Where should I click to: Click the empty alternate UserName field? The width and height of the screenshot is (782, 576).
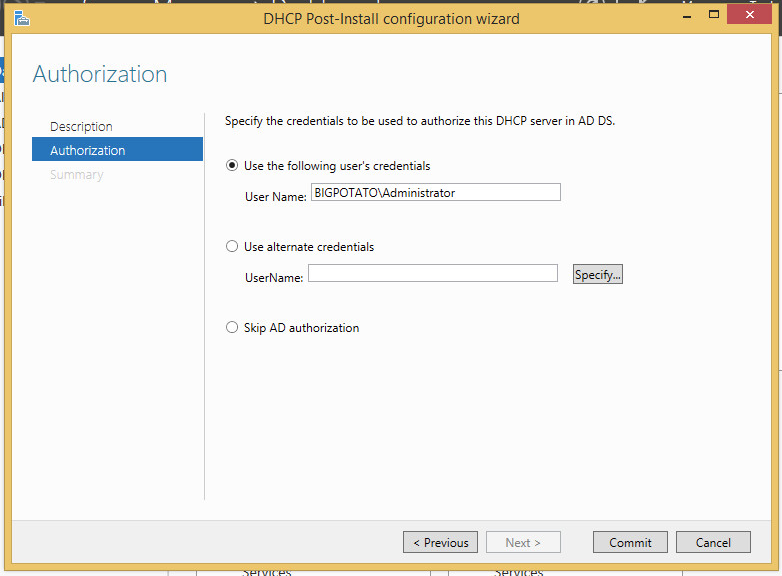pos(432,273)
